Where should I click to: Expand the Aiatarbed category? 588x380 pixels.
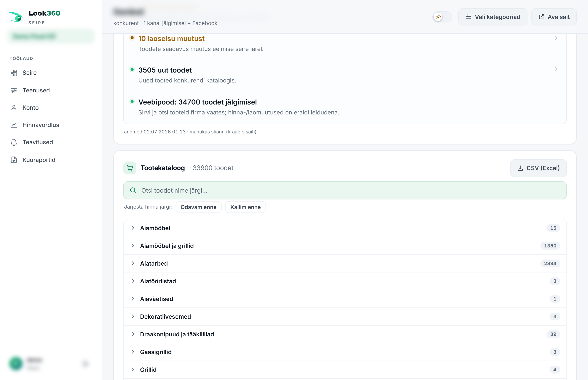(x=345, y=264)
